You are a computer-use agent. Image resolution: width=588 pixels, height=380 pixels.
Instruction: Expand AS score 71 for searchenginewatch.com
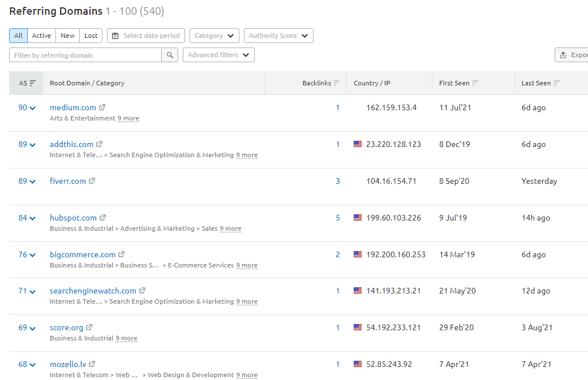click(x=27, y=291)
